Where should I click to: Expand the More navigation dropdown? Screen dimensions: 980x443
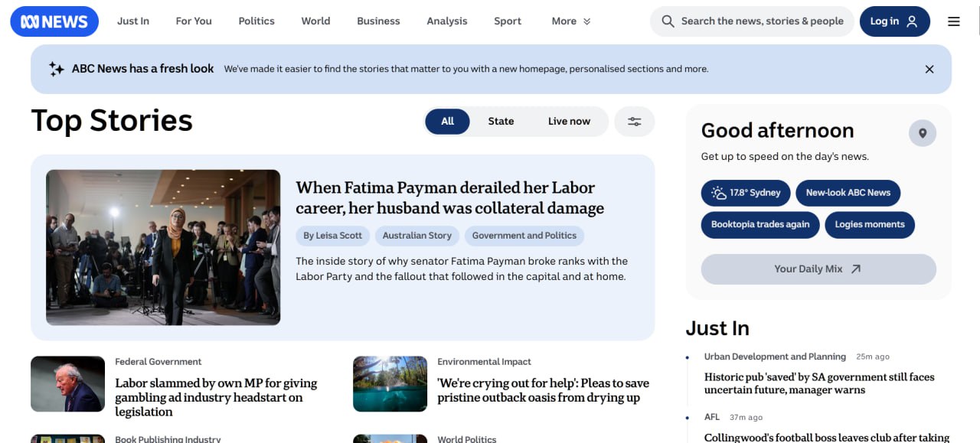coord(570,21)
